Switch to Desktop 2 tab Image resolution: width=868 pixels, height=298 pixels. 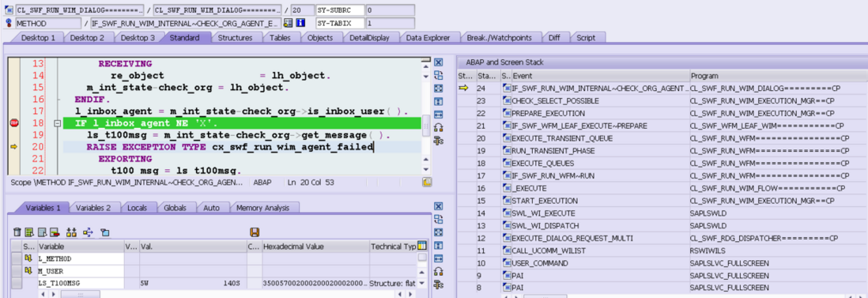tap(87, 38)
